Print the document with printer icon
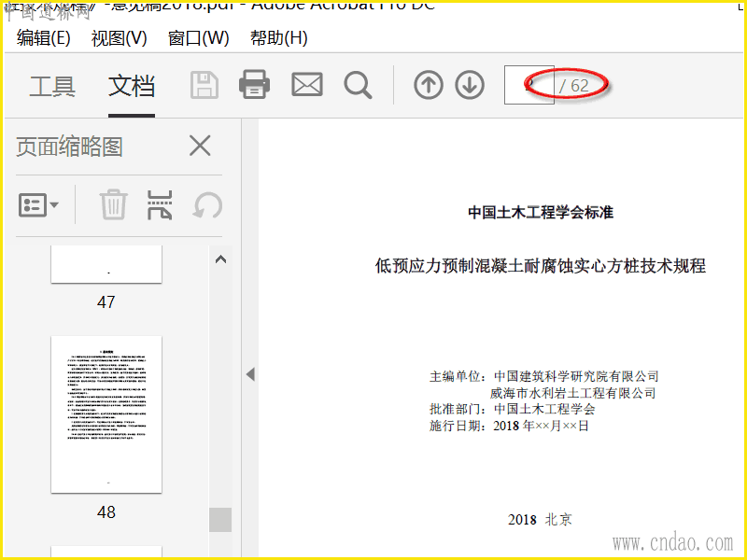 (254, 85)
